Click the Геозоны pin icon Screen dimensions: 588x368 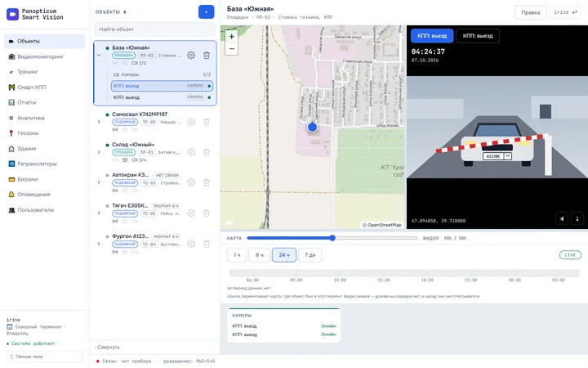point(11,133)
